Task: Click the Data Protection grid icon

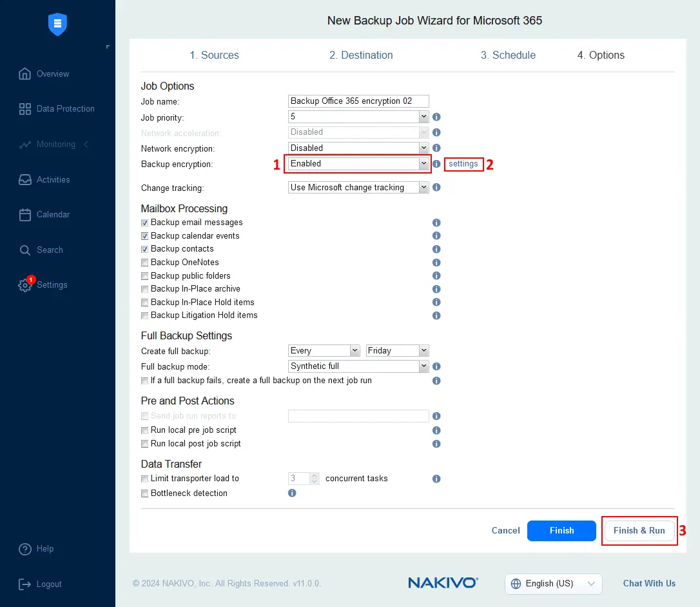Action: 25,109
